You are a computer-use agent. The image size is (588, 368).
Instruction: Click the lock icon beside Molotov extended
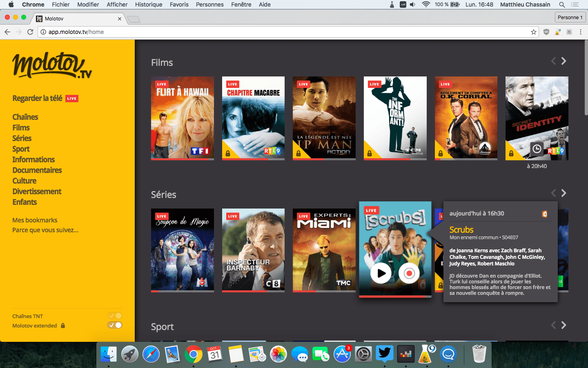click(x=63, y=326)
